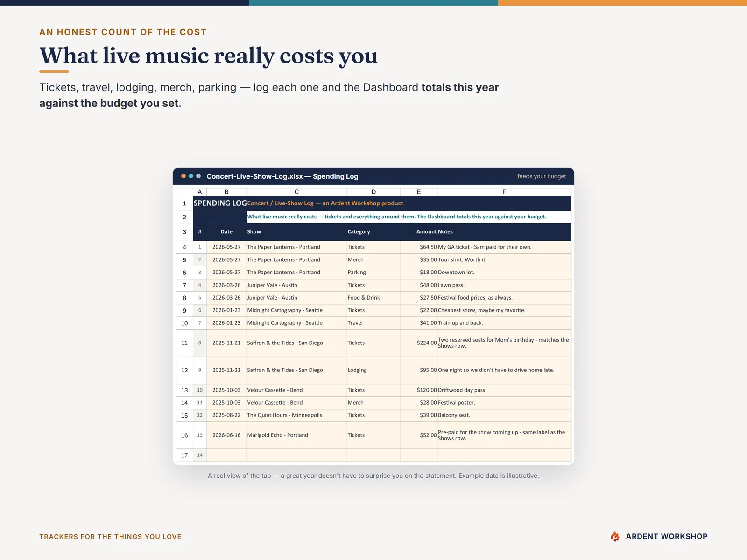Select 'The Quiet Hours - Minneapolis' cell

(x=296, y=415)
